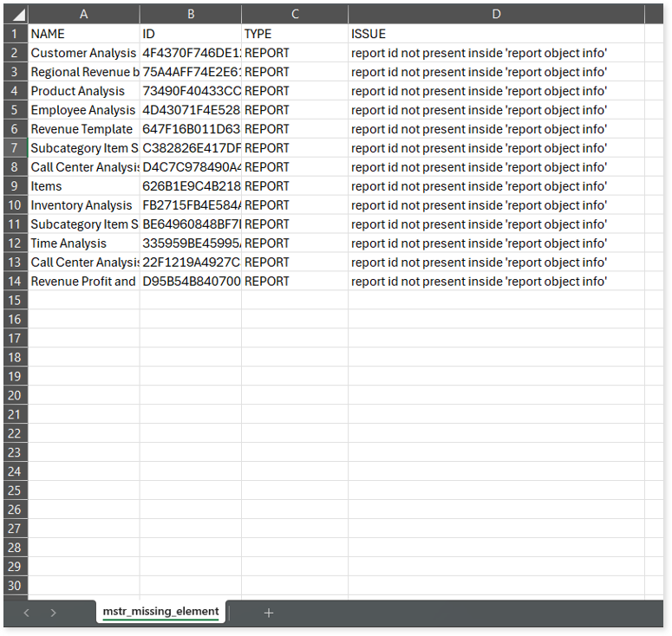
Task: Select column B header
Action: tap(190, 15)
